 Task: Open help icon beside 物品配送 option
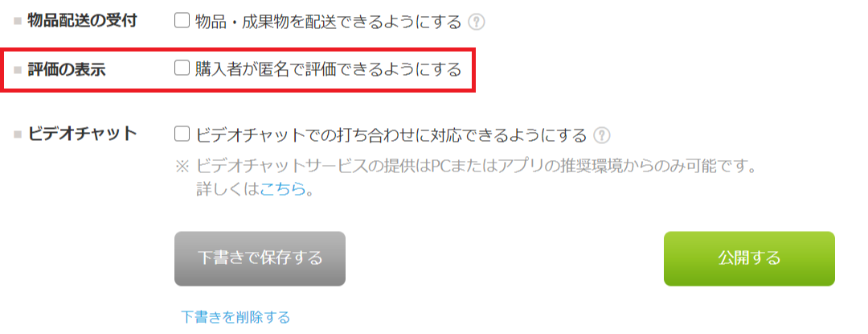(477, 23)
